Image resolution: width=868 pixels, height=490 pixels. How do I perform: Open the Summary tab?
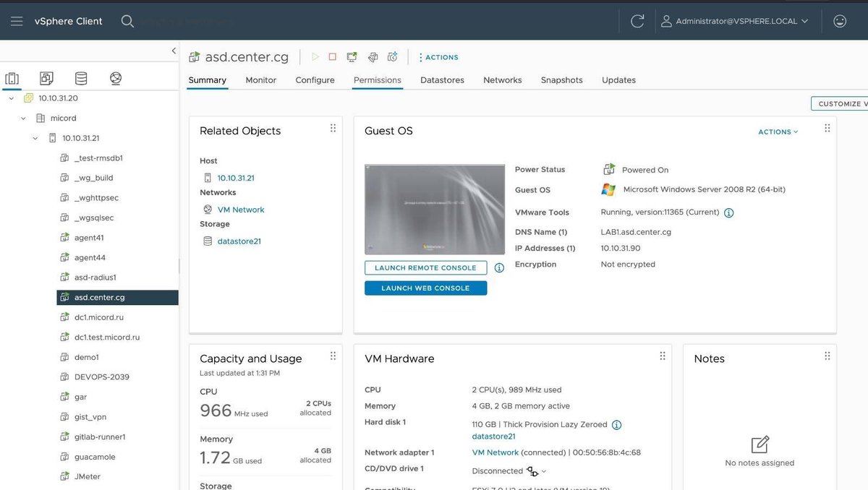(208, 80)
